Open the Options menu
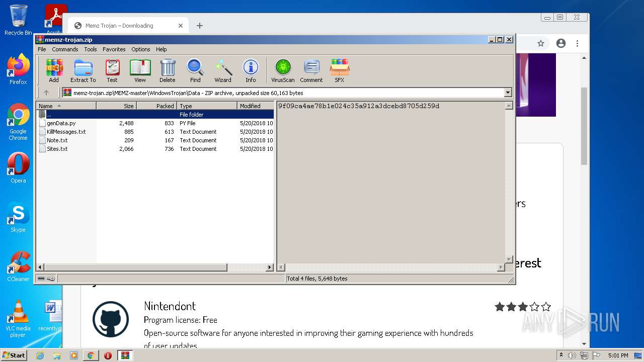The image size is (644, 362). [x=141, y=49]
